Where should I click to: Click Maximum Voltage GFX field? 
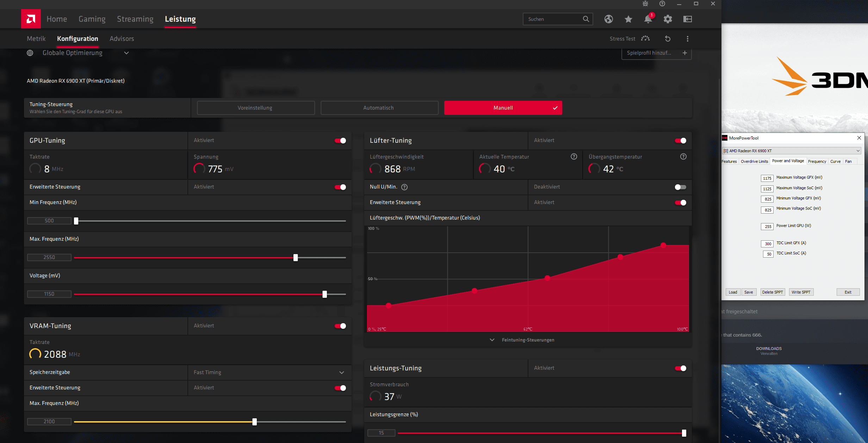[768, 178]
